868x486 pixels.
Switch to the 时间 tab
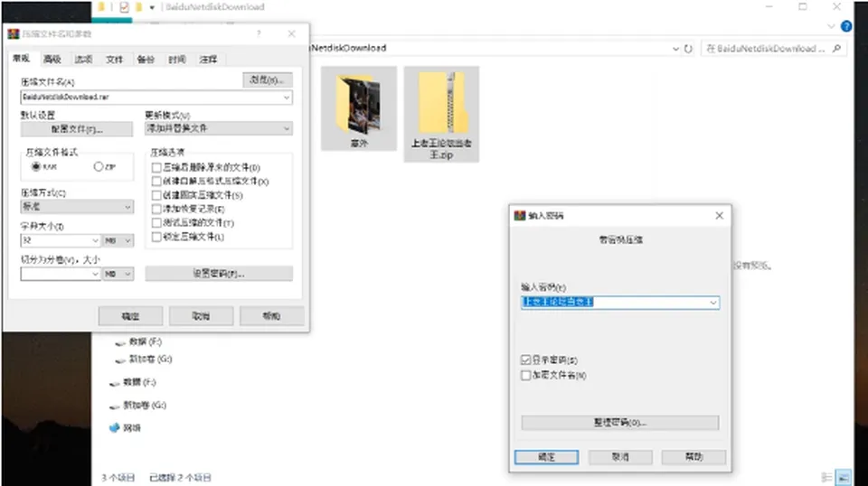pos(177,59)
